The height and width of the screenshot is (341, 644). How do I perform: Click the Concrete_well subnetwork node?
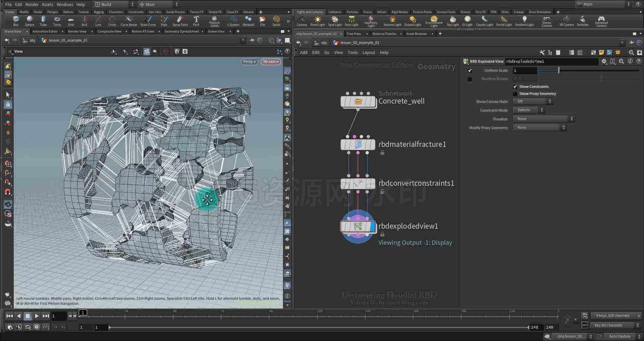(x=358, y=102)
